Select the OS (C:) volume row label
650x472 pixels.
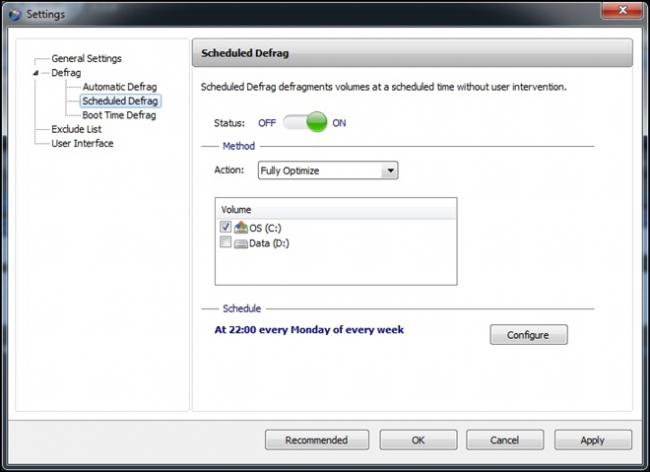pos(265,228)
